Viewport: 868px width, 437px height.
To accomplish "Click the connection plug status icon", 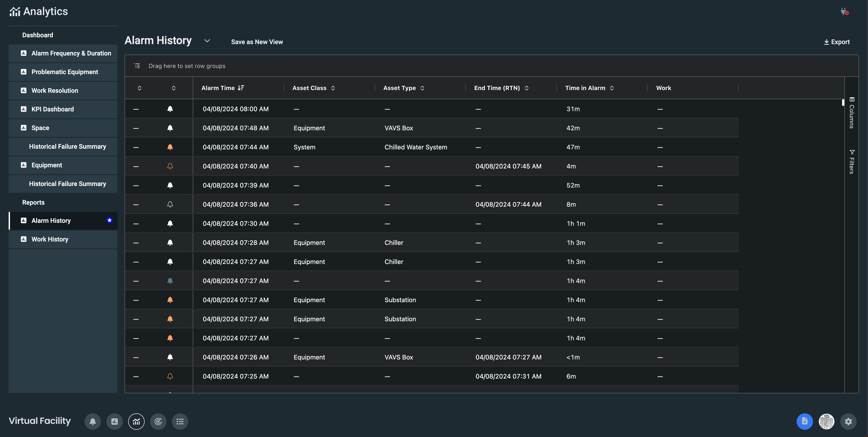I will (x=844, y=12).
